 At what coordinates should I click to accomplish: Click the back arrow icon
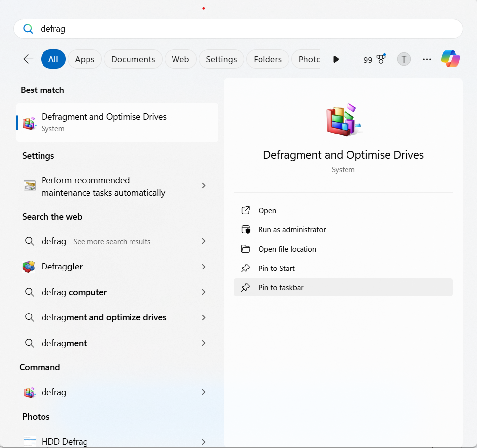coord(28,59)
